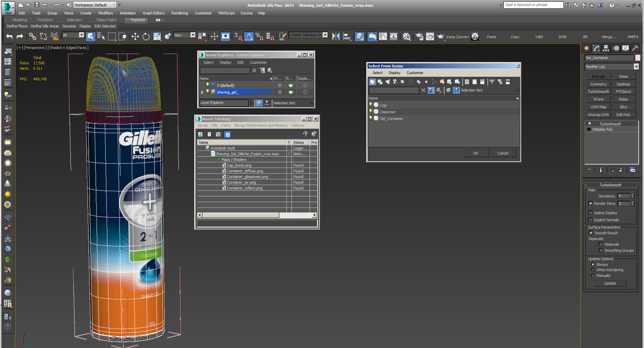Click the Symmetry modifier button
This screenshot has height=348, width=644.
598,84
